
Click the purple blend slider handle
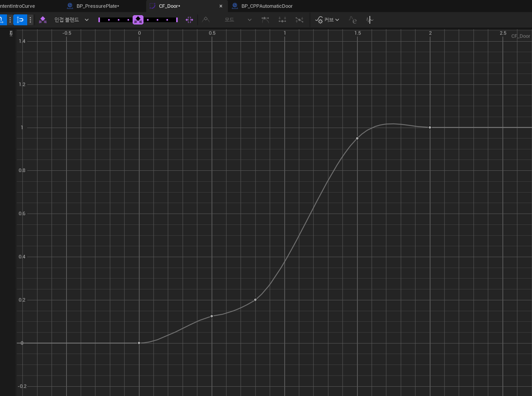coord(138,20)
